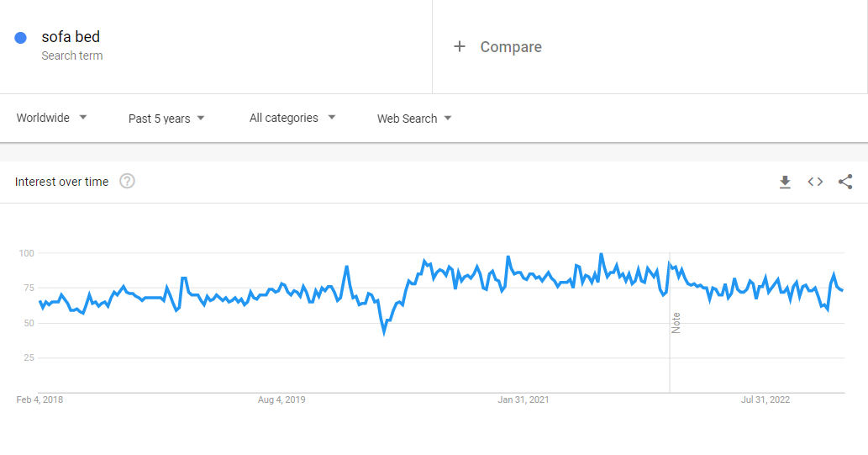Click the share icon for the chart
This screenshot has height=455, width=868.
pos(845,182)
